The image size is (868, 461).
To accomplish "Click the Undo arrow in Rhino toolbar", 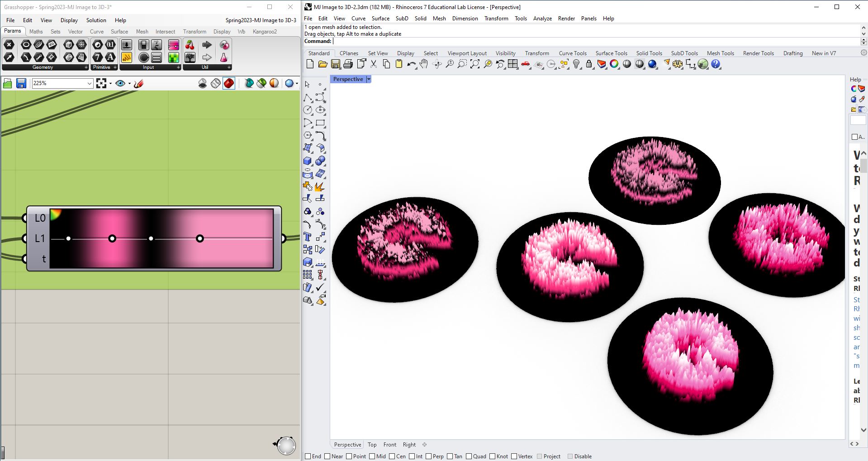I will point(411,64).
